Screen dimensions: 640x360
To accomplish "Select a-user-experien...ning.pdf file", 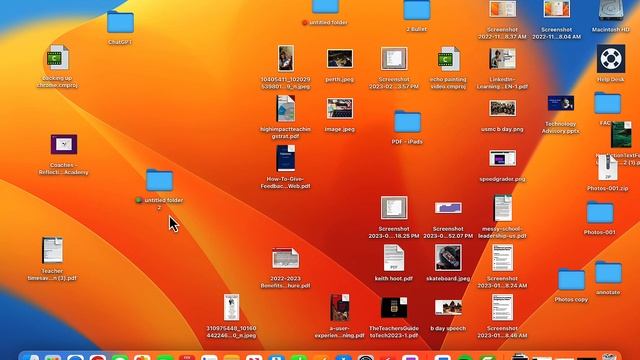I will 340,308.
